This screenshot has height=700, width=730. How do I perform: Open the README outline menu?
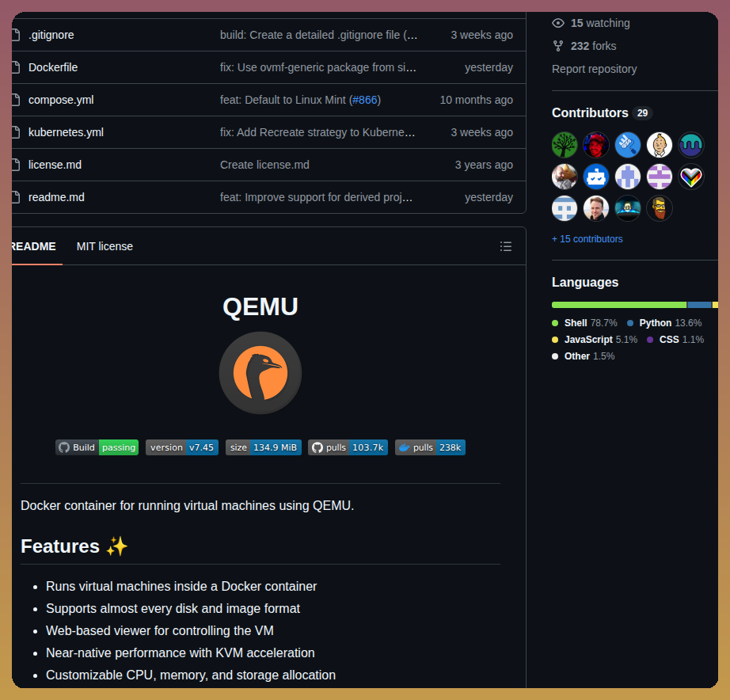(506, 246)
